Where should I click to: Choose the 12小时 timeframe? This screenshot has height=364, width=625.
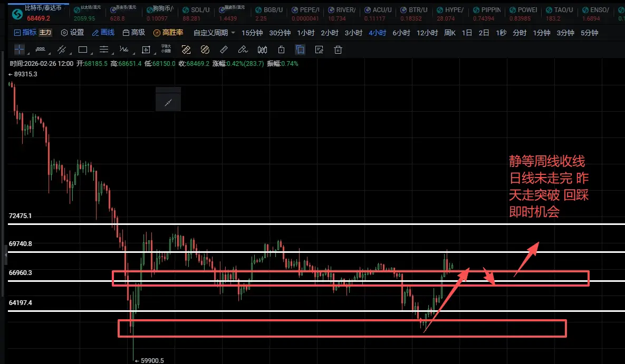click(x=427, y=33)
